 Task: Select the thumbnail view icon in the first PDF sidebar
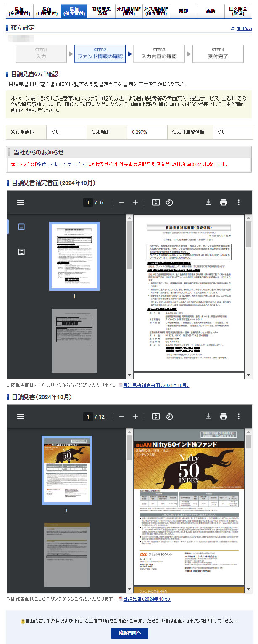pyautogui.click(x=21, y=227)
